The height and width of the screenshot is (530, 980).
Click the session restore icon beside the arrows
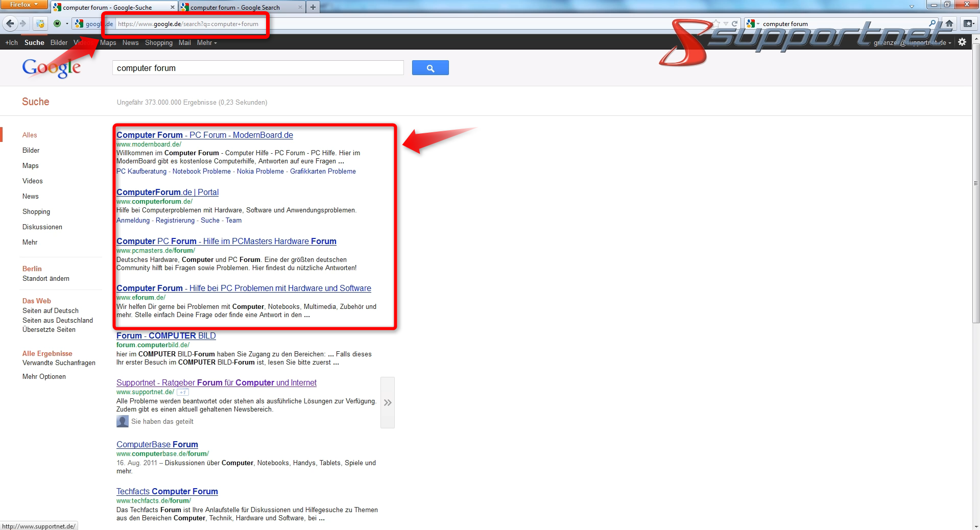(x=40, y=23)
